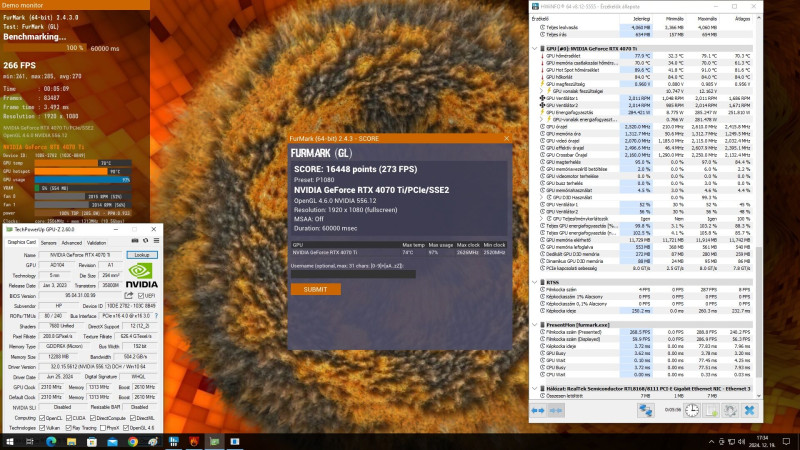Screen dimensions: 800x450
Task: Switch to Advanced tab in GPU-Z
Action: click(71, 243)
